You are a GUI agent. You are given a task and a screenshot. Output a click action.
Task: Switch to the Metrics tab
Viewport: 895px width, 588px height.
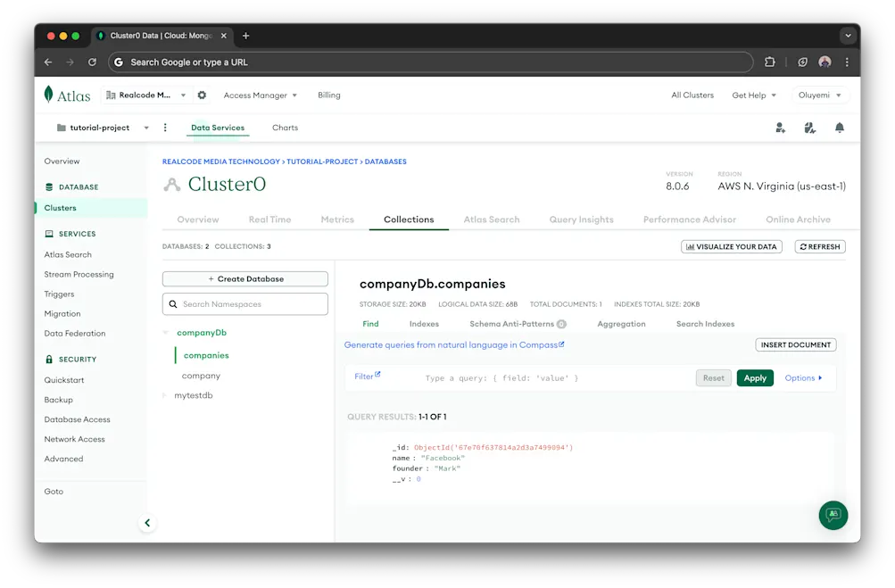(337, 219)
